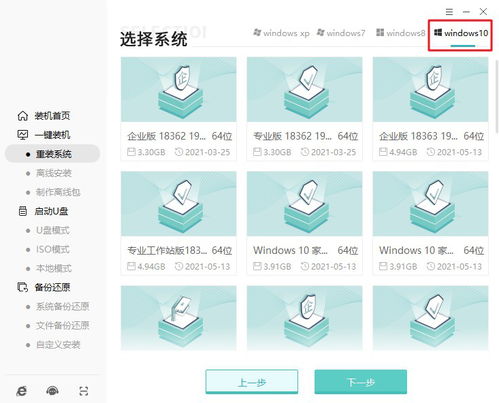This screenshot has width=499, height=403.
Task: Click the home icon beside 装机首页
Action: [x=23, y=116]
